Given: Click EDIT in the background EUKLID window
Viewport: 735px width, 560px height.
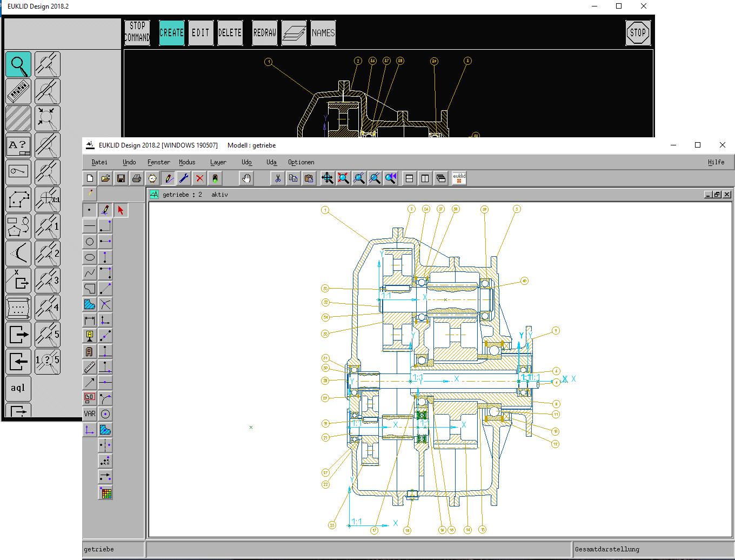Looking at the screenshot, I should (201, 33).
